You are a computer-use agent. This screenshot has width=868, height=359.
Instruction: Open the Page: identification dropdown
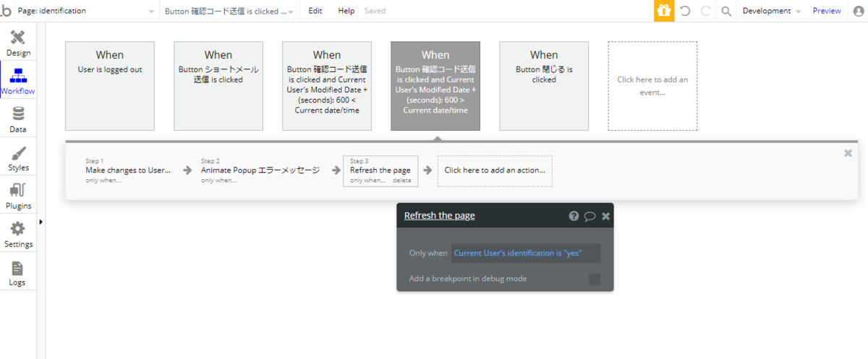86,11
